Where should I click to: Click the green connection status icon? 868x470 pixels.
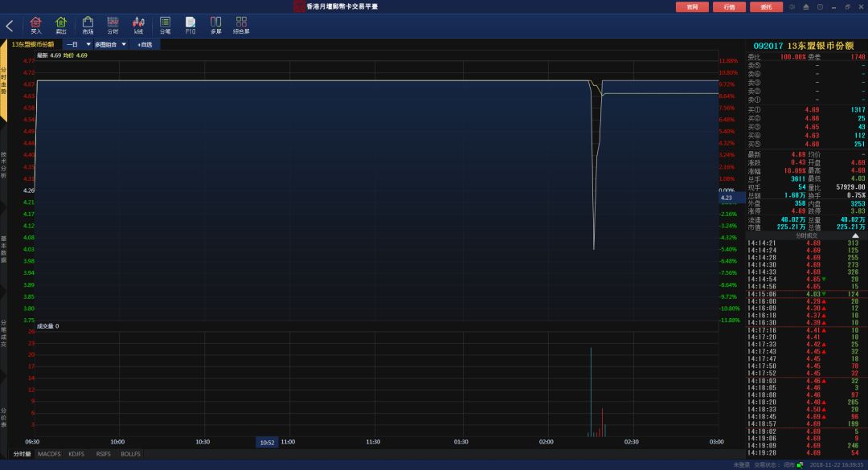pos(800,465)
